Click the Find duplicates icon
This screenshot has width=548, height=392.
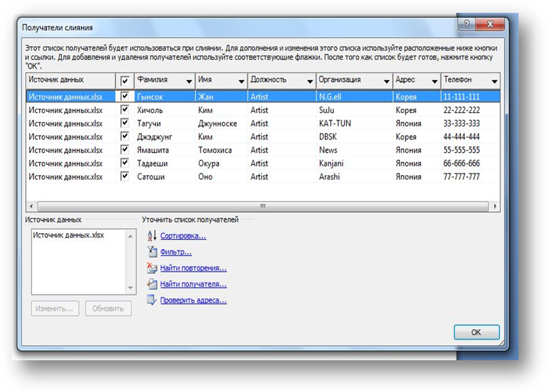pyautogui.click(x=151, y=268)
